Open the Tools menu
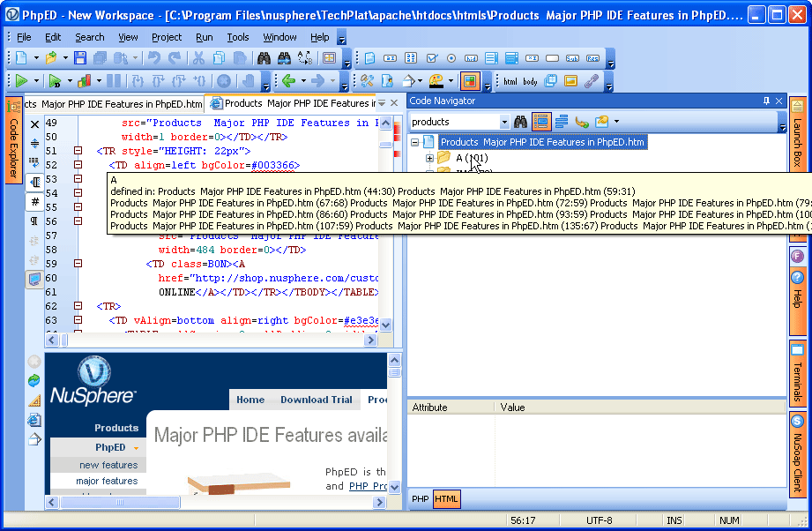This screenshot has height=531, width=812. point(238,37)
